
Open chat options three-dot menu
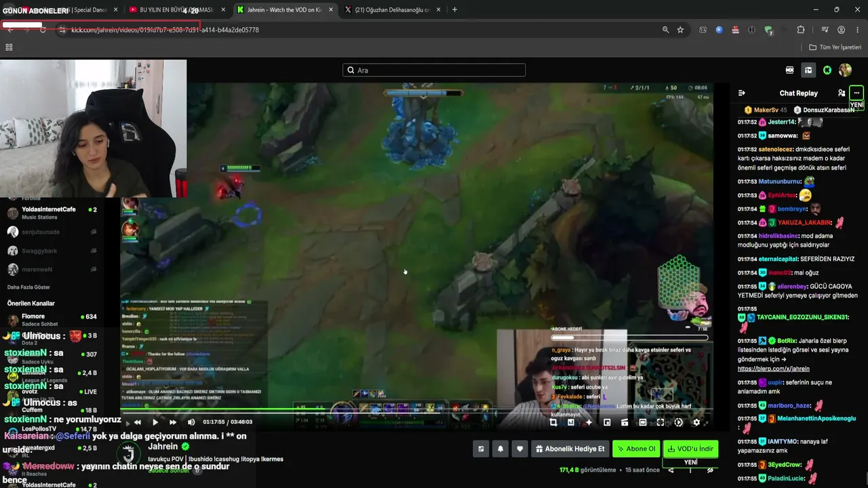(x=856, y=93)
